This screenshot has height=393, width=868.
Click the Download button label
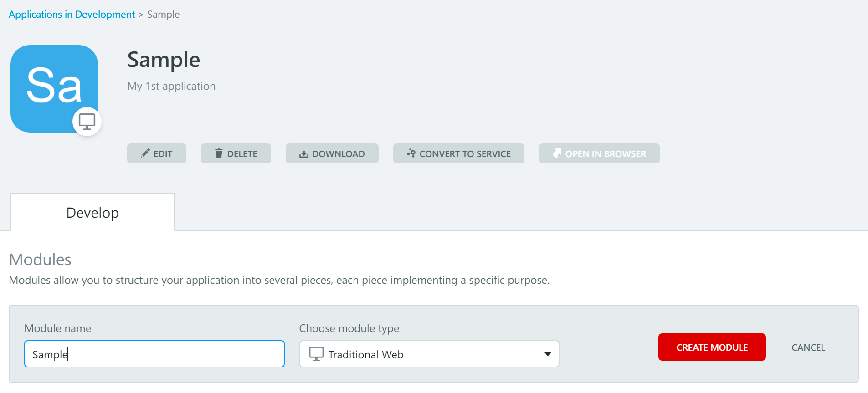[338, 154]
